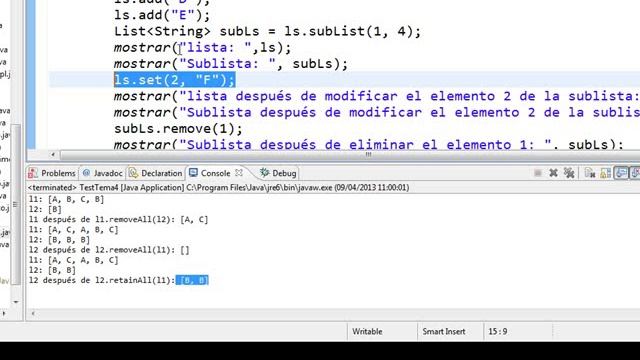Image resolution: width=640 pixels, height=360 pixels.
Task: Open the Declaration tab
Action: click(x=156, y=173)
